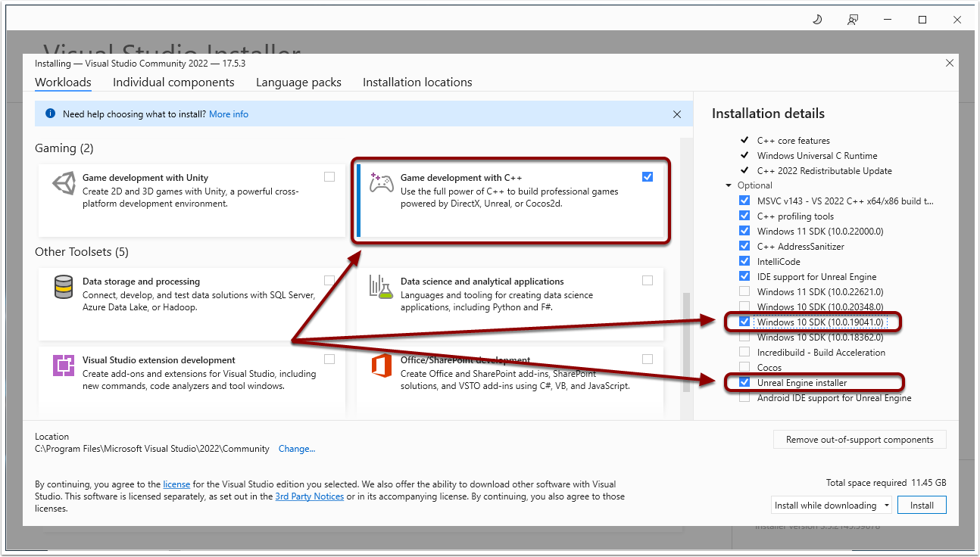
Task: Click the Installation details heading
Action: [x=768, y=114]
